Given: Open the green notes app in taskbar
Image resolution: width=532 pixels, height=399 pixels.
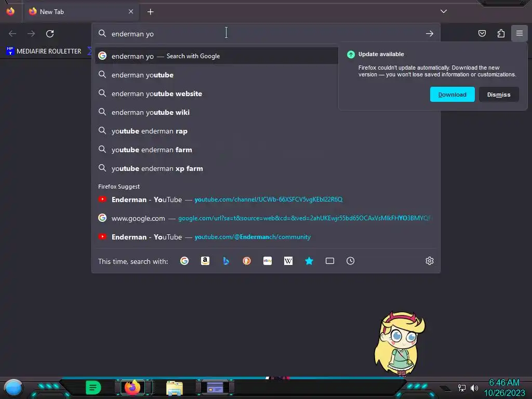Looking at the screenshot, I should point(94,388).
